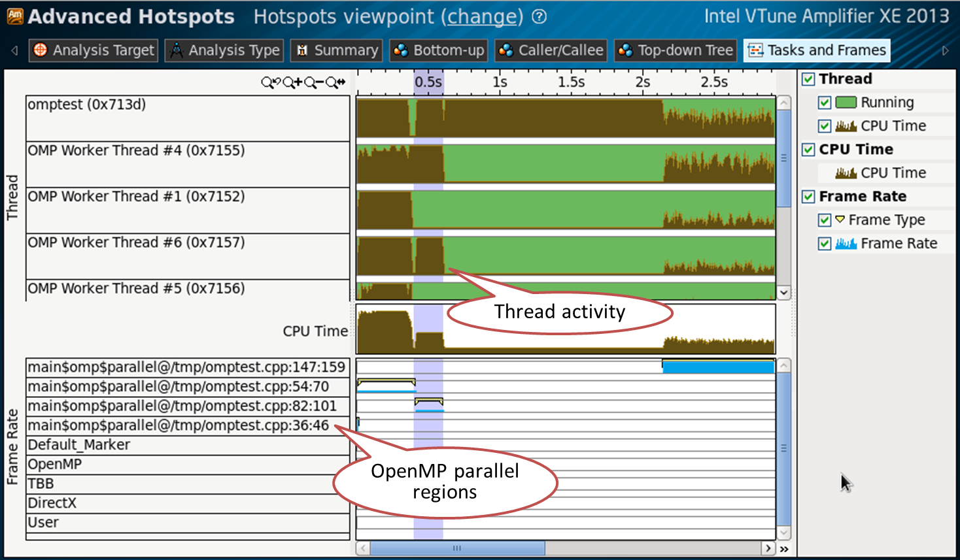Image resolution: width=960 pixels, height=560 pixels.
Task: Select the TBB frame row
Action: tap(188, 484)
